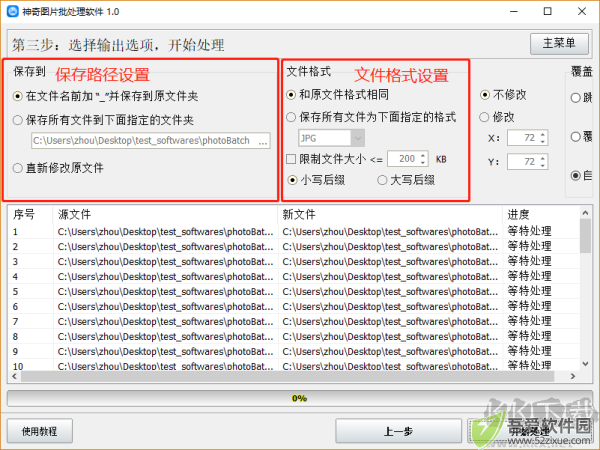600x450 pixels.
Task: Click list scroll up arrow
Action: (x=585, y=213)
